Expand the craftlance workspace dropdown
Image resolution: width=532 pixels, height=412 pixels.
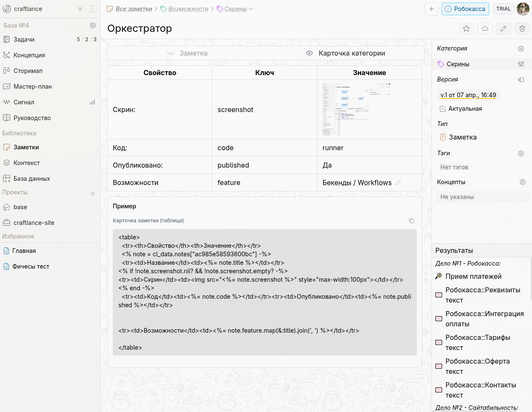pyautogui.click(x=80, y=9)
